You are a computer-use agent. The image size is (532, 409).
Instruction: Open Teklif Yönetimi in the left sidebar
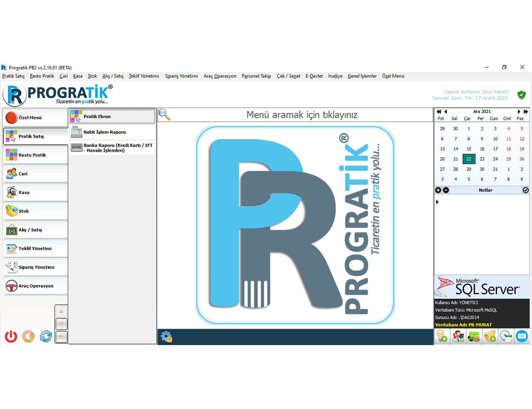click(x=35, y=249)
